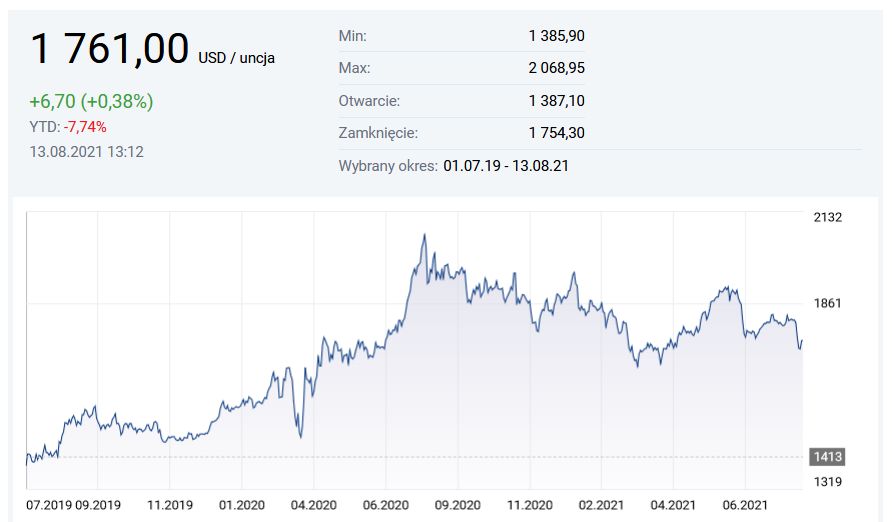Click the 04.2020 x-axis date label
Screen dimensions: 892x522
coord(312,504)
